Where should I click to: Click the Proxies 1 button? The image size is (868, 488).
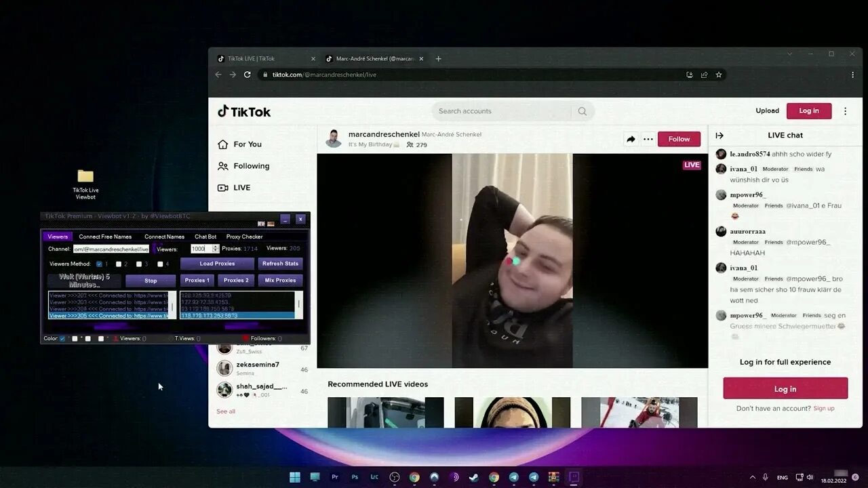pyautogui.click(x=197, y=280)
